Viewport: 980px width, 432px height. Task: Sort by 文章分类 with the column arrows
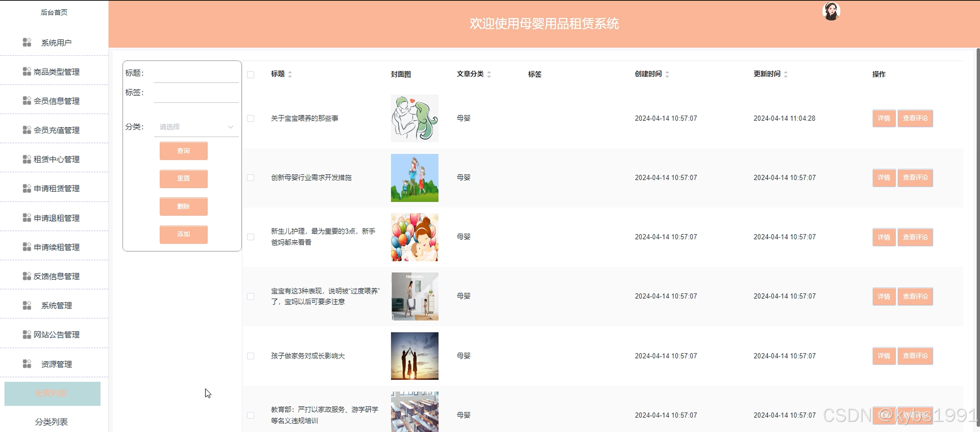[x=489, y=74]
